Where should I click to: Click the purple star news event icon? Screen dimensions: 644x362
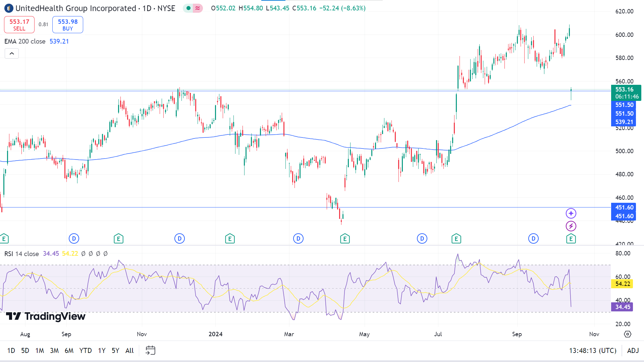coord(571,214)
